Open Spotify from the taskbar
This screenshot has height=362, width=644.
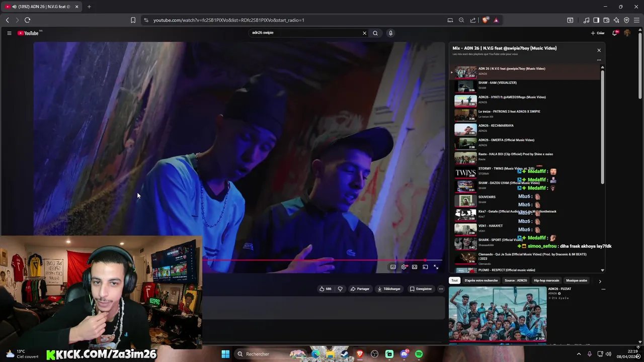point(419,354)
